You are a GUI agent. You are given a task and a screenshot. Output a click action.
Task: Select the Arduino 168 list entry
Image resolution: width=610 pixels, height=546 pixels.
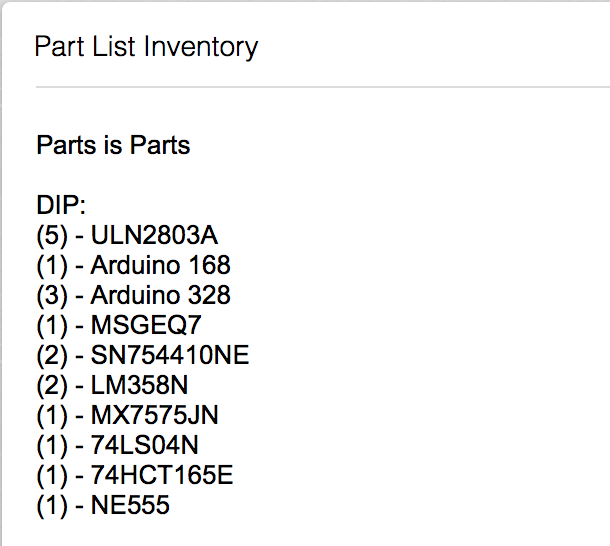pyautogui.click(x=133, y=265)
